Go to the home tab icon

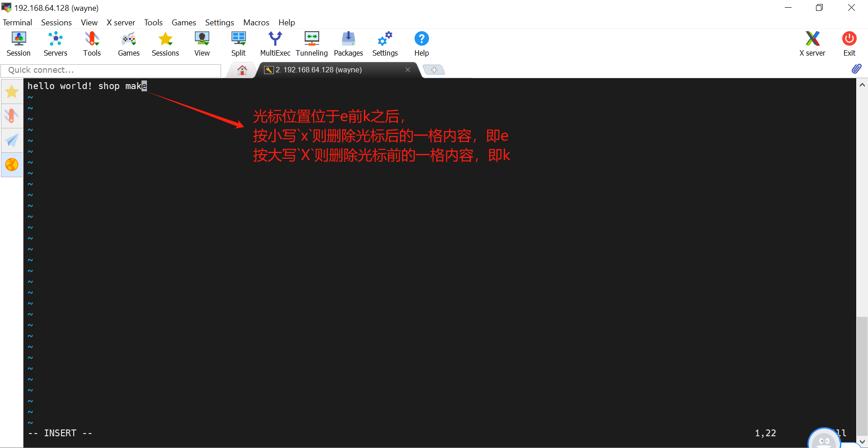click(x=242, y=70)
